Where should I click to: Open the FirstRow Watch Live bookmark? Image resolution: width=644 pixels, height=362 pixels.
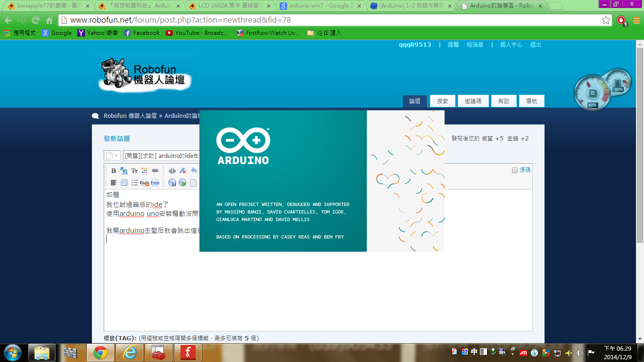pyautogui.click(x=268, y=33)
